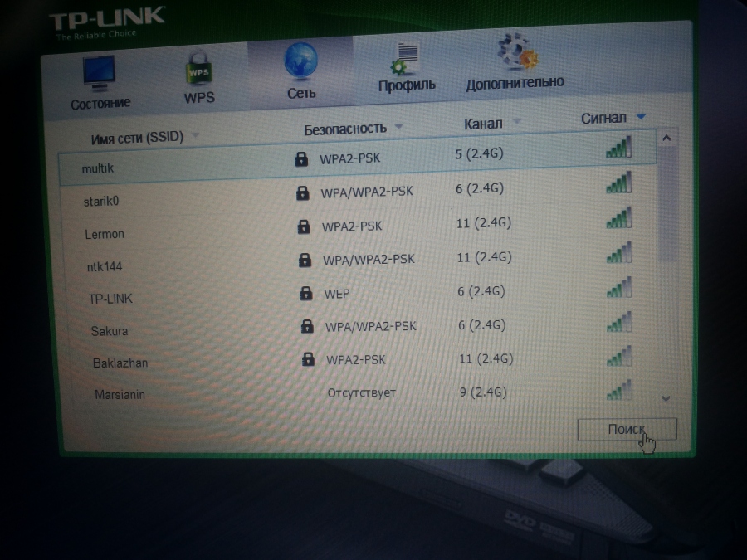747x560 pixels.
Task: Select the Lermon network
Action: point(105,234)
